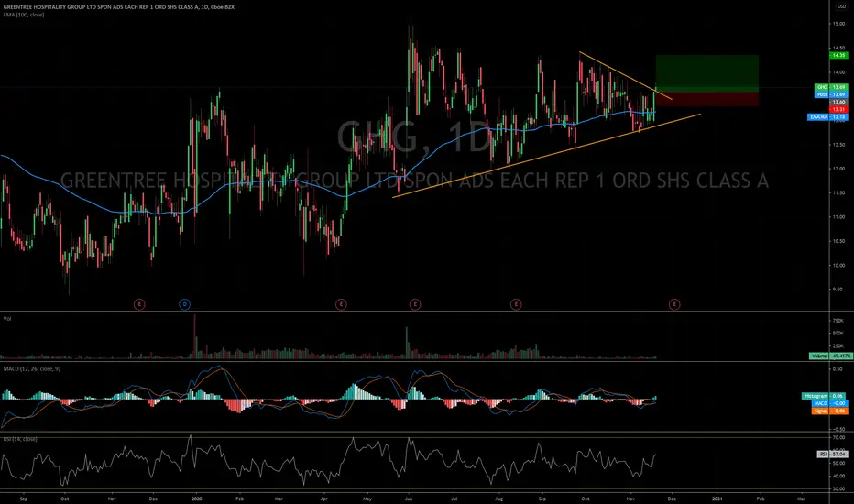This screenshot has width=854, height=504.
Task: Open the earnings marker in mid April 2020
Action: point(341,304)
